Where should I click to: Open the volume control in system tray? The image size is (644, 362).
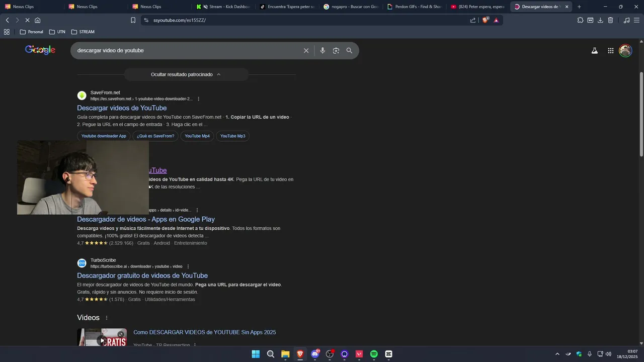click(609, 354)
